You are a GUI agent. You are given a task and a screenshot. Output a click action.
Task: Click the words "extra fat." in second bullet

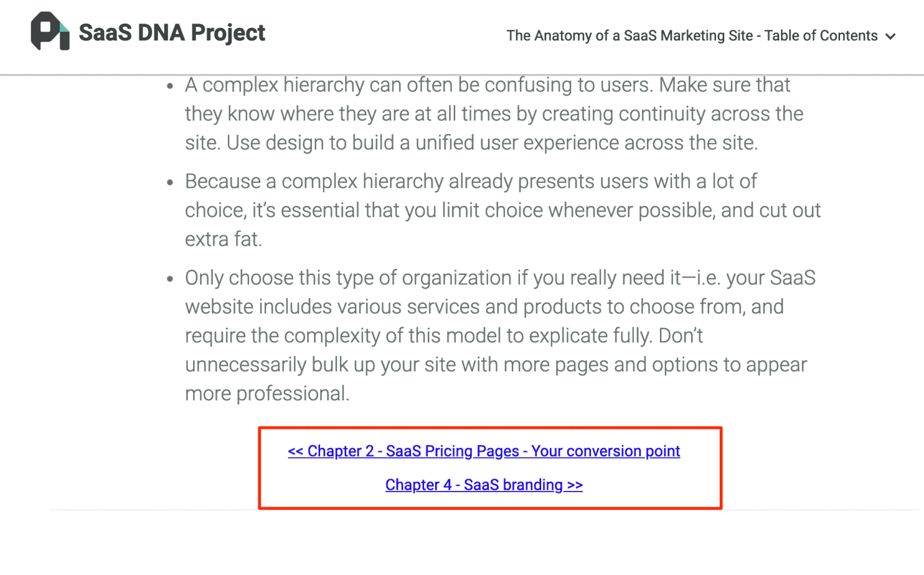point(223,239)
